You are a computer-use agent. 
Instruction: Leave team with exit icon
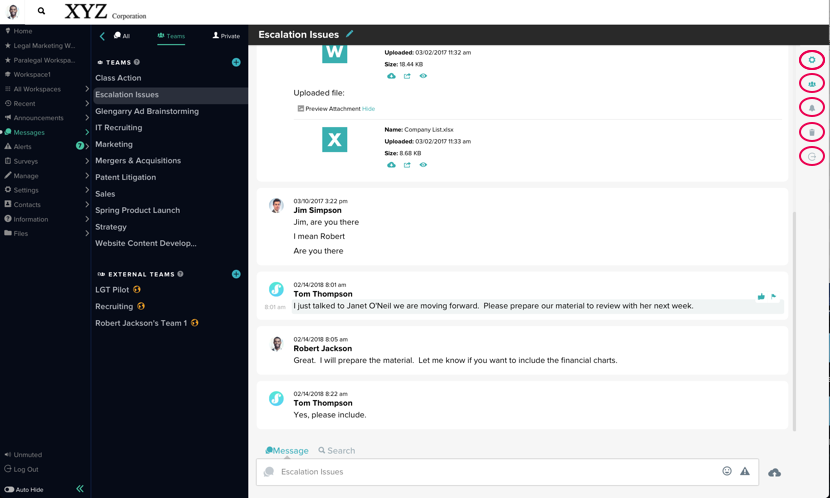tap(811, 157)
